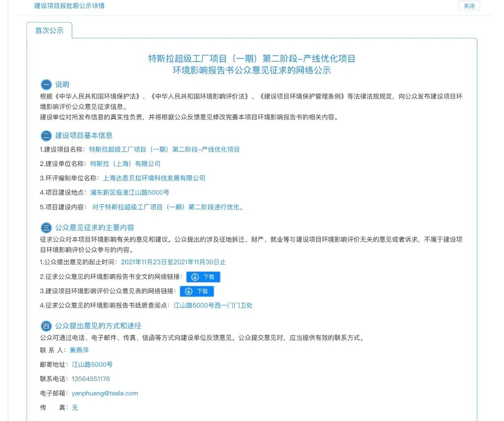Screen dimensions: 504x421
Task: Click the section three 公众意见征求 number icon
Action: click(46, 228)
